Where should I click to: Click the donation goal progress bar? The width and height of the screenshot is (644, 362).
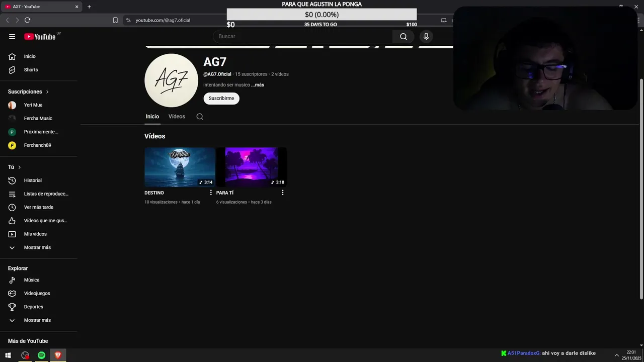coord(321,15)
